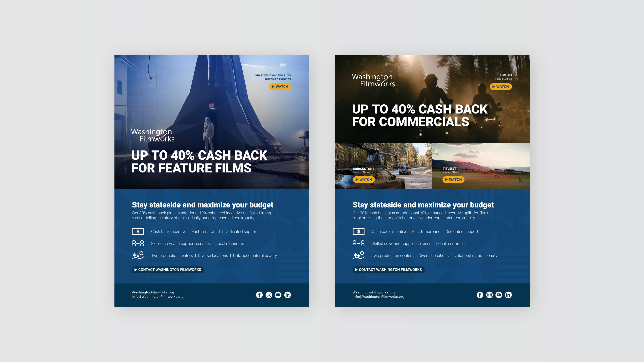
Task: Open WashingtonFilmworks.org link on left flyer
Action: coord(153,292)
